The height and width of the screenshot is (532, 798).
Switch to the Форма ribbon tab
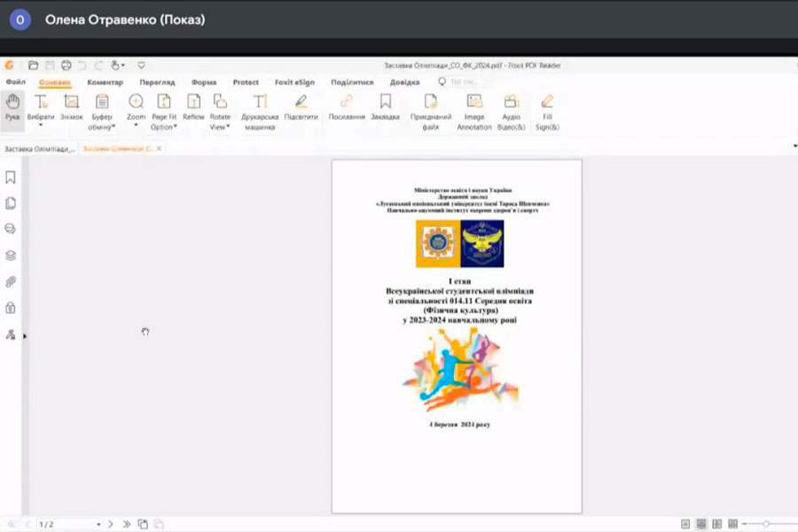coord(204,82)
